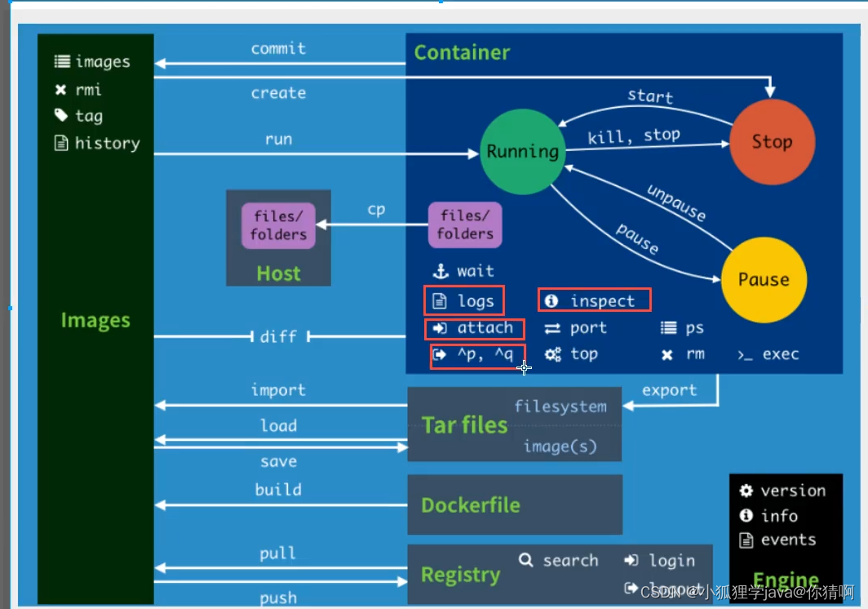Click the create label
Viewport: 868px width, 609px height.
278,93
